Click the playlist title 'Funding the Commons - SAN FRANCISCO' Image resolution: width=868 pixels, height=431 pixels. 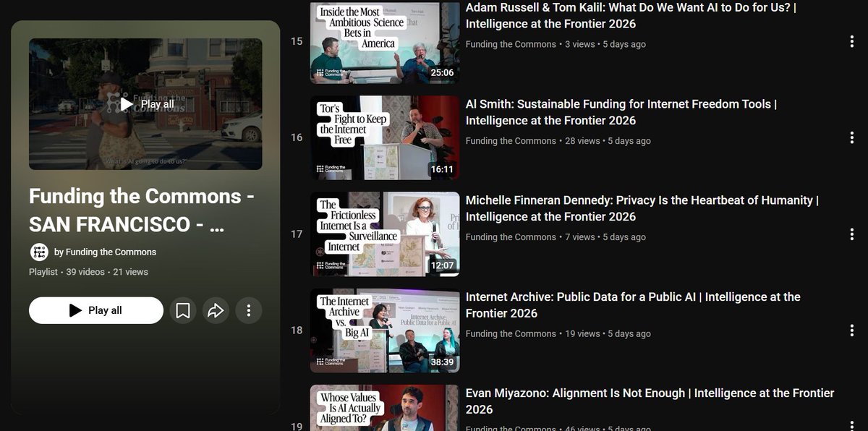click(x=141, y=210)
